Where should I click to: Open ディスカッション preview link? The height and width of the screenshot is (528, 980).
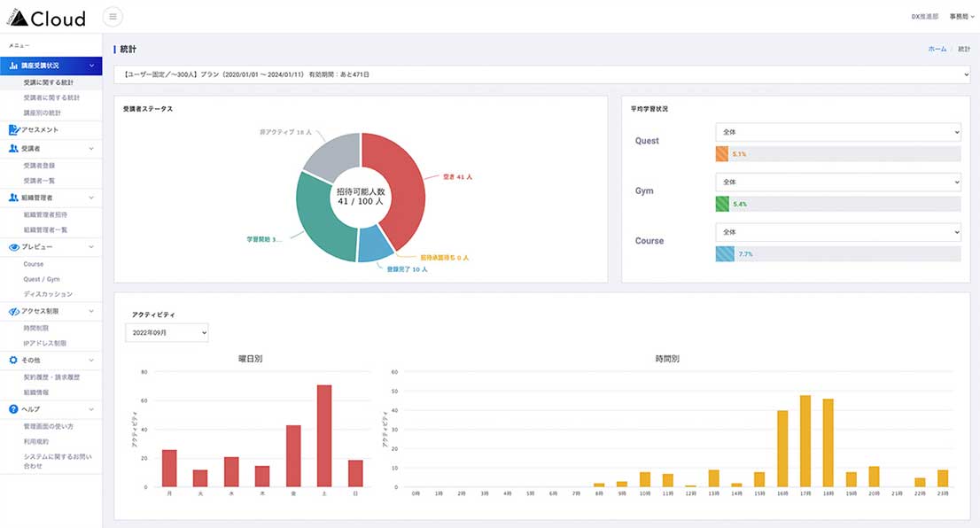click(48, 294)
